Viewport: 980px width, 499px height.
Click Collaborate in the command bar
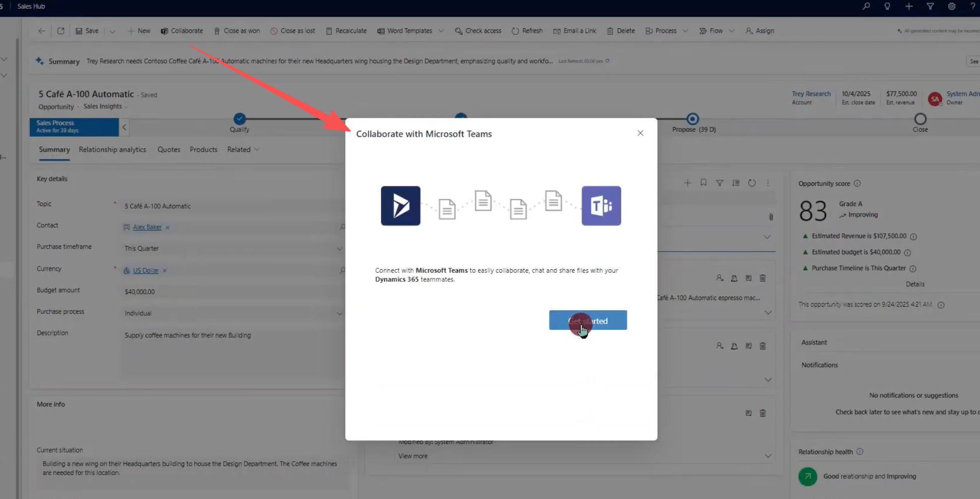pyautogui.click(x=182, y=31)
